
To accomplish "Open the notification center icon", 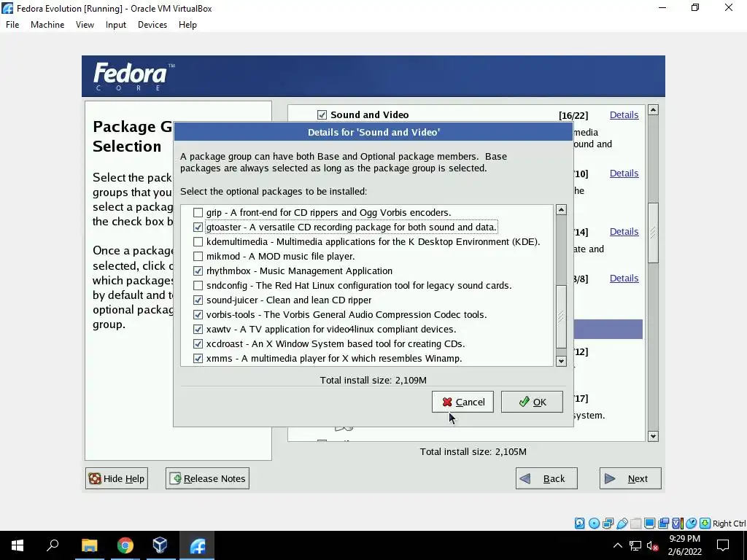I will (x=723, y=545).
